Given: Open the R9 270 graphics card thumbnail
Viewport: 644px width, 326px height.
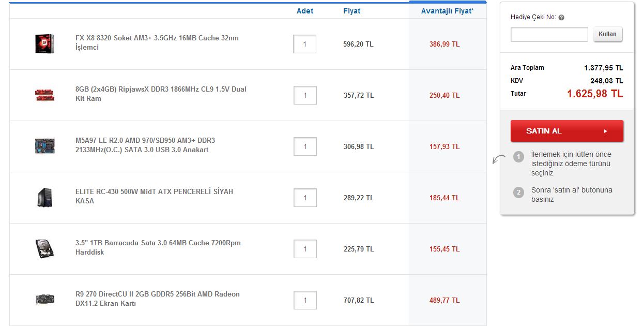Looking at the screenshot, I should [44, 300].
